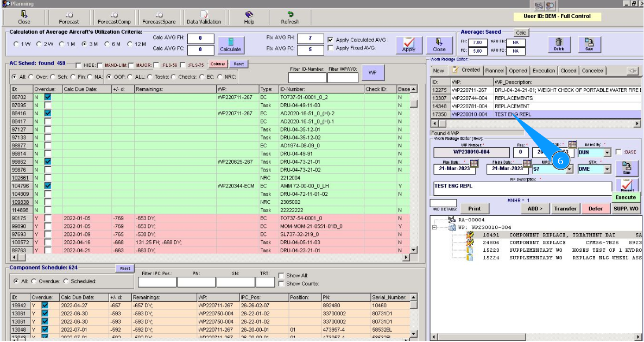Collapse the WP230010-004 tree node
The height and width of the screenshot is (342, 644).
coord(435,227)
